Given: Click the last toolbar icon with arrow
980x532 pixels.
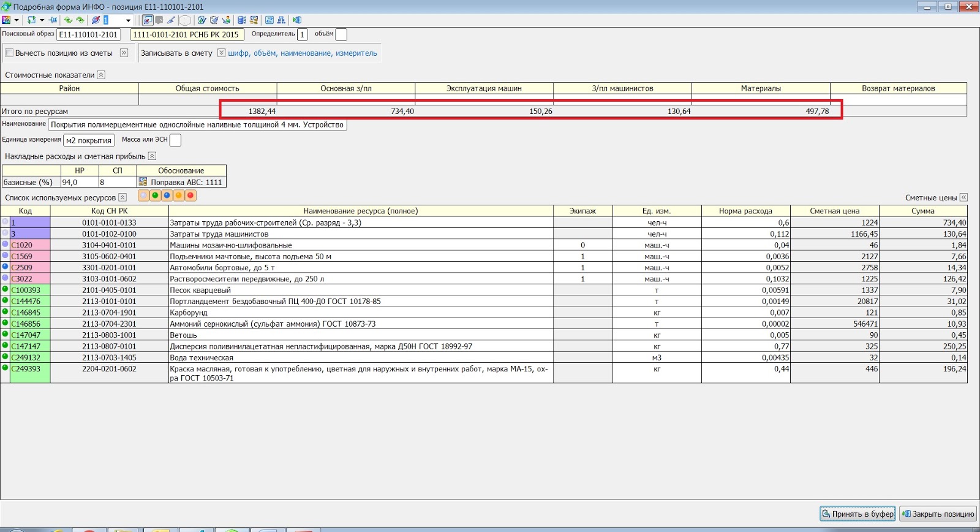Looking at the screenshot, I should 296,20.
